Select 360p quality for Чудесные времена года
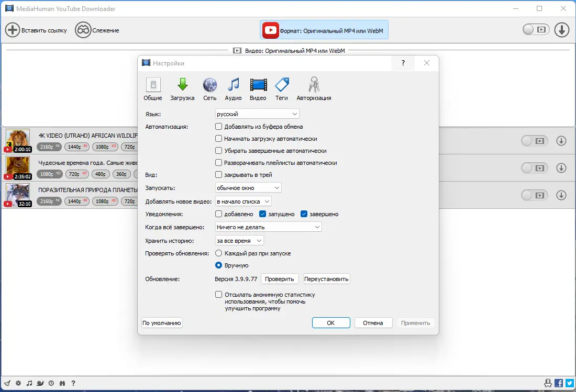 point(121,174)
